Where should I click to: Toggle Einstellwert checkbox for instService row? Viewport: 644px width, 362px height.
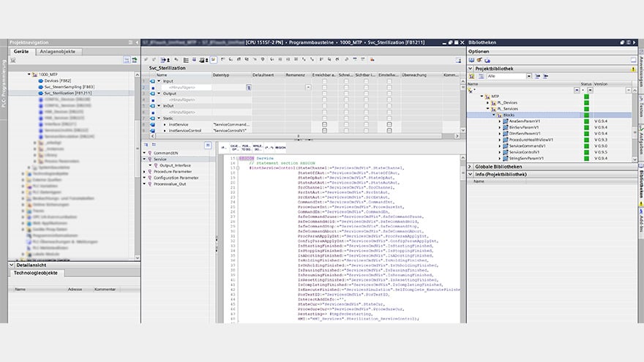[389, 125]
